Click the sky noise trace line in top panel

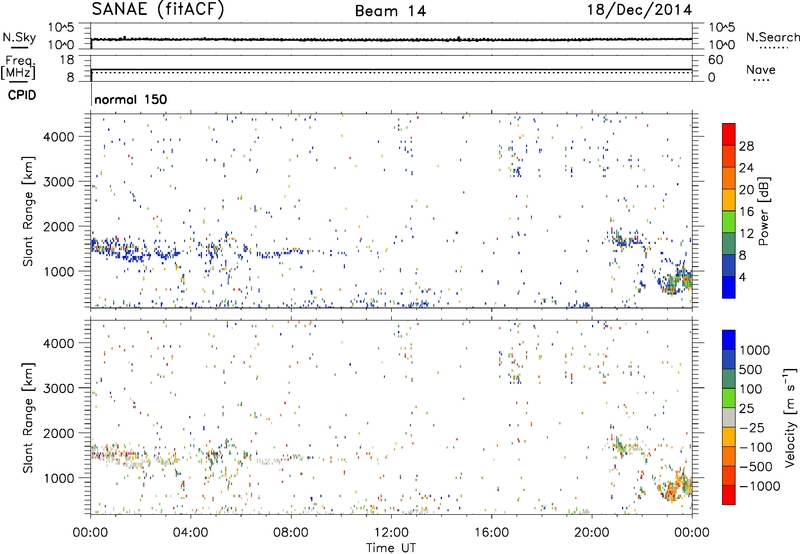point(391,39)
